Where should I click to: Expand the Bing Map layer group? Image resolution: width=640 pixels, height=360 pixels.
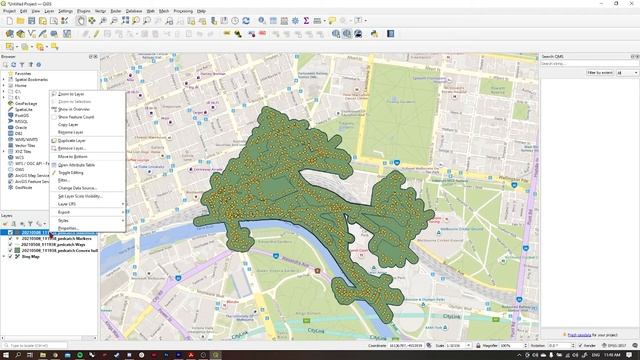tap(4, 256)
